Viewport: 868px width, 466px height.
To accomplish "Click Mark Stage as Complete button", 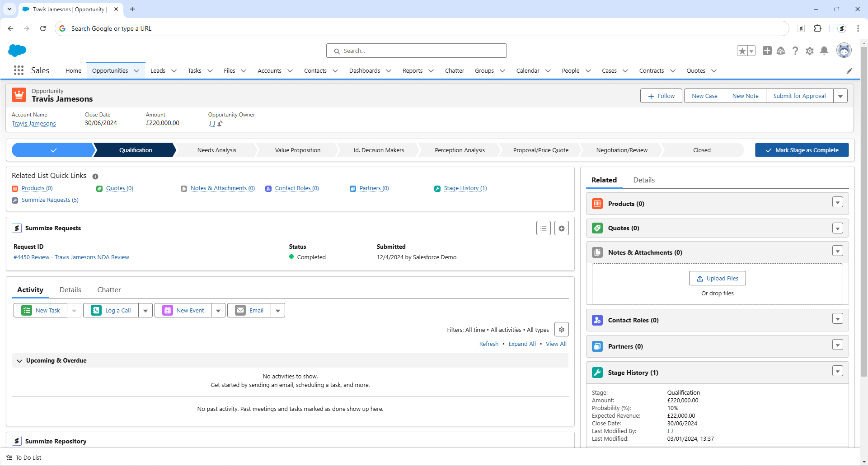I will pyautogui.click(x=802, y=150).
